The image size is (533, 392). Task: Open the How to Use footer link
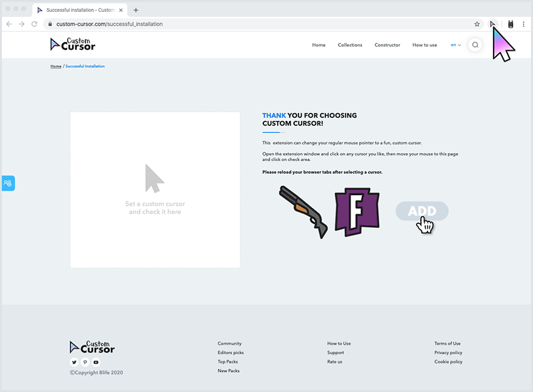pyautogui.click(x=339, y=343)
